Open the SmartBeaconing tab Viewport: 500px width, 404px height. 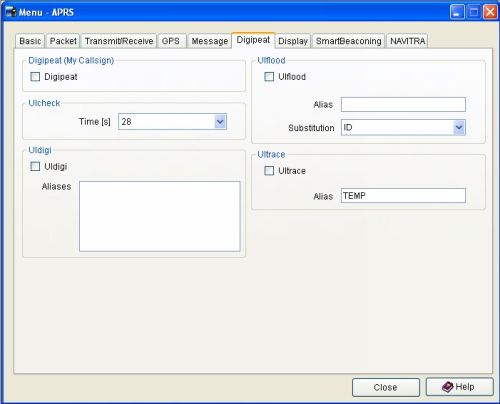pyautogui.click(x=348, y=41)
